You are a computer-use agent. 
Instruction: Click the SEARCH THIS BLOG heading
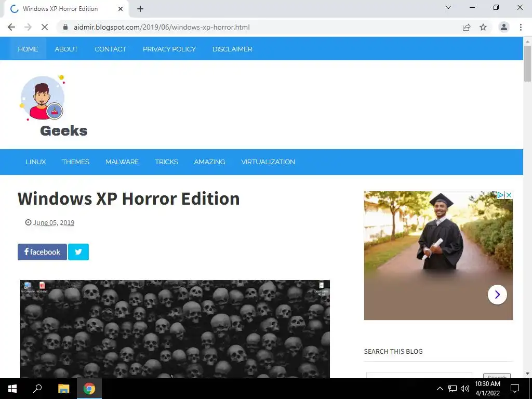(393, 352)
